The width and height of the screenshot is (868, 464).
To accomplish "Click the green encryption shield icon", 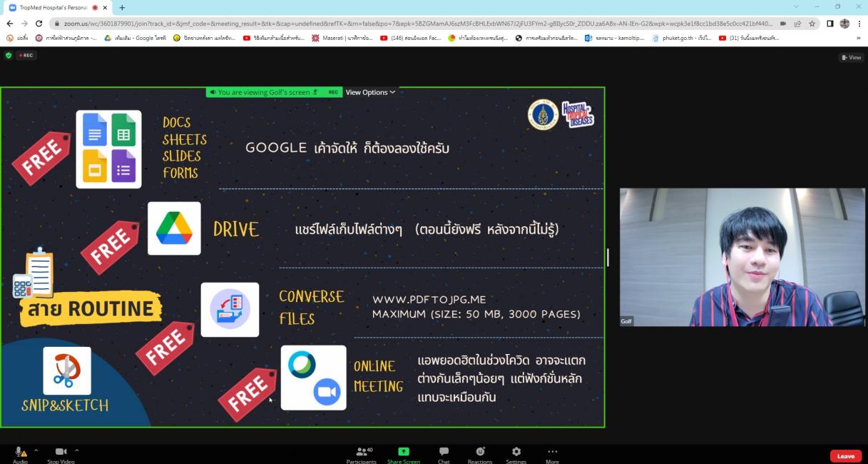I will 9,55.
